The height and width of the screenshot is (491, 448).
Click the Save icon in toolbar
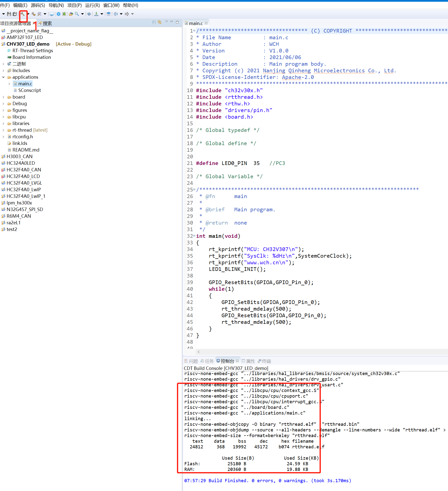point(9,14)
